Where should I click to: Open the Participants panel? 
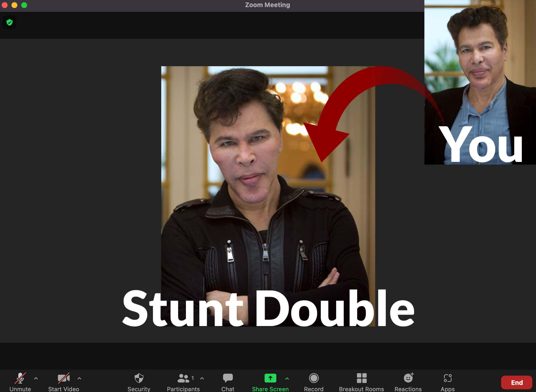[x=183, y=378]
